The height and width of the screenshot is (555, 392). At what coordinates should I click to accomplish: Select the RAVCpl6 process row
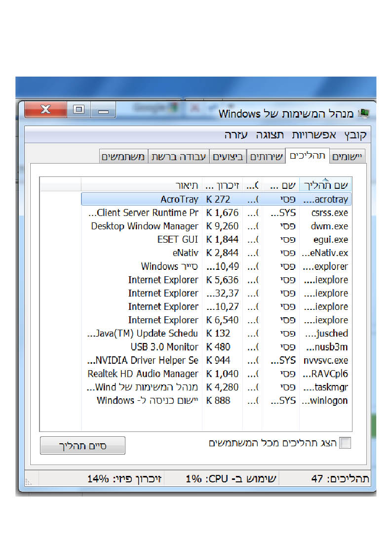tap(216, 374)
